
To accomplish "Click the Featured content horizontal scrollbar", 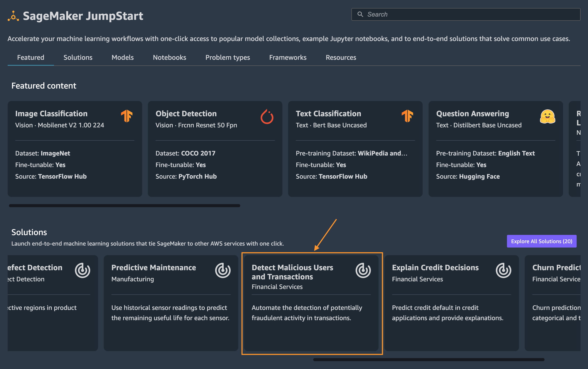I will (125, 206).
